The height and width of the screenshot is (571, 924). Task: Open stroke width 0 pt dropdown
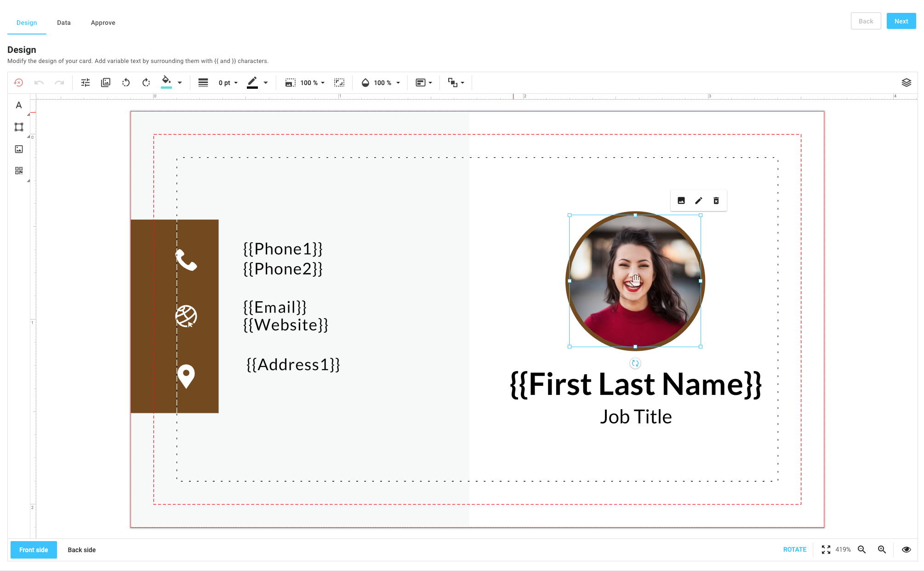pos(228,83)
